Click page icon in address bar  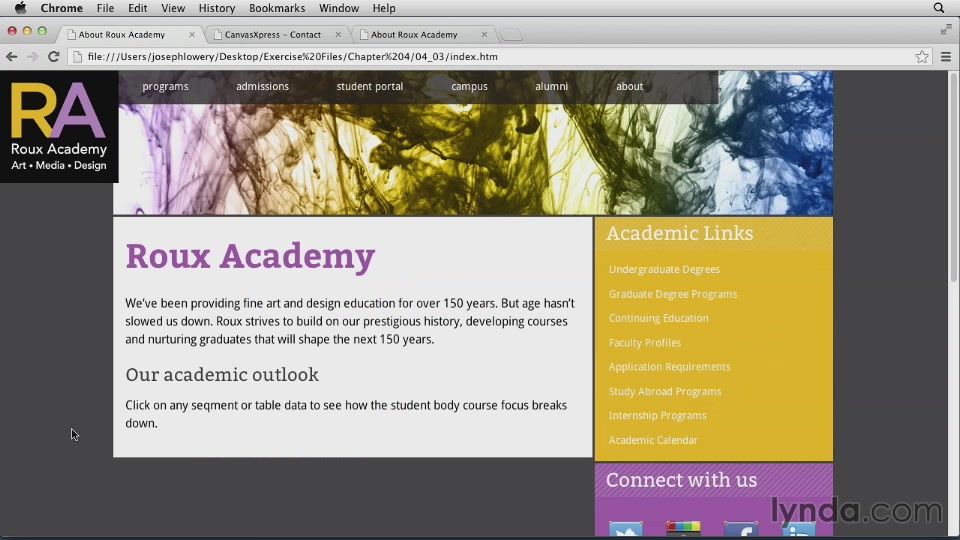point(78,56)
